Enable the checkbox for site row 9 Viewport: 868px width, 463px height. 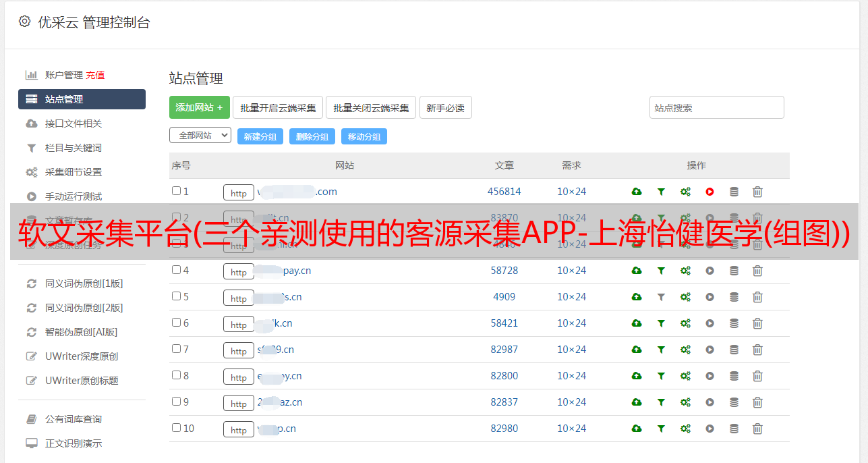[176, 402]
